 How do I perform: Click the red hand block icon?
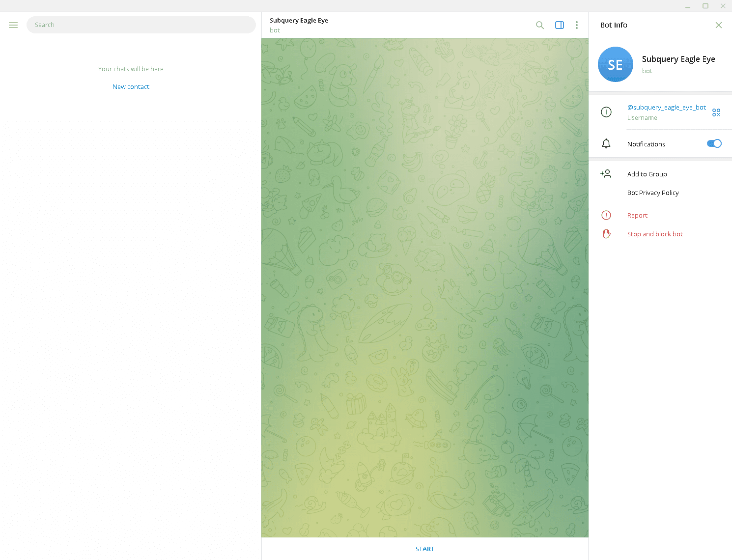[607, 234]
